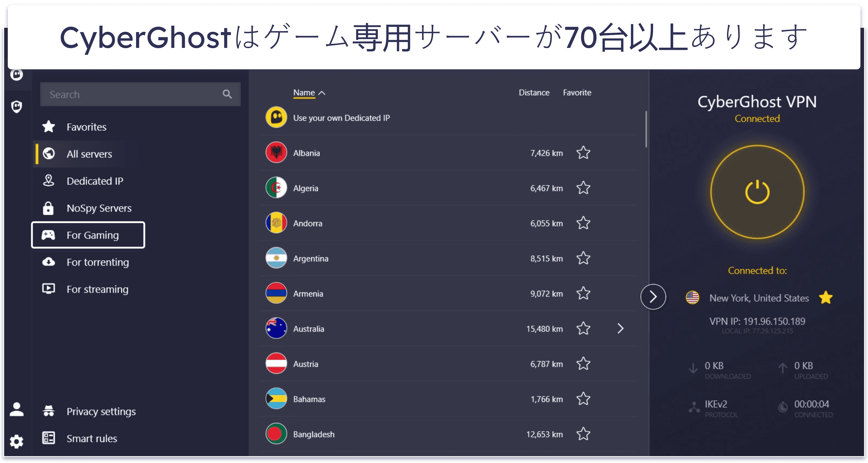Favorite the Australia server with its star

point(583,328)
